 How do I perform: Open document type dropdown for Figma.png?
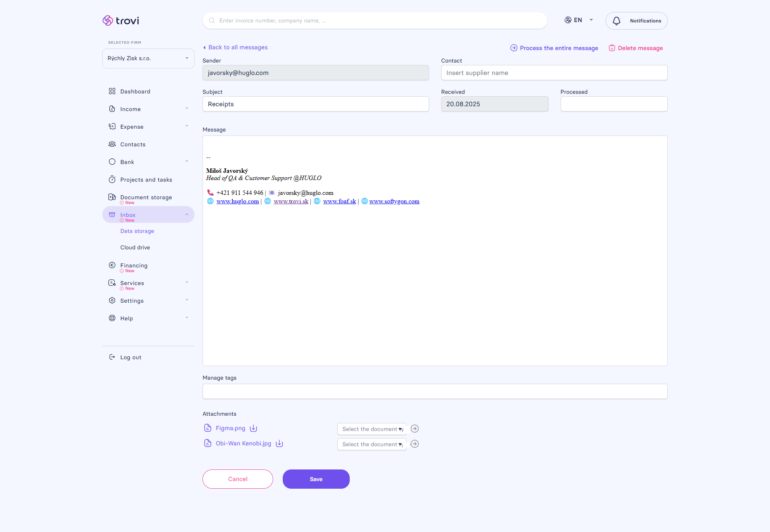372,429
